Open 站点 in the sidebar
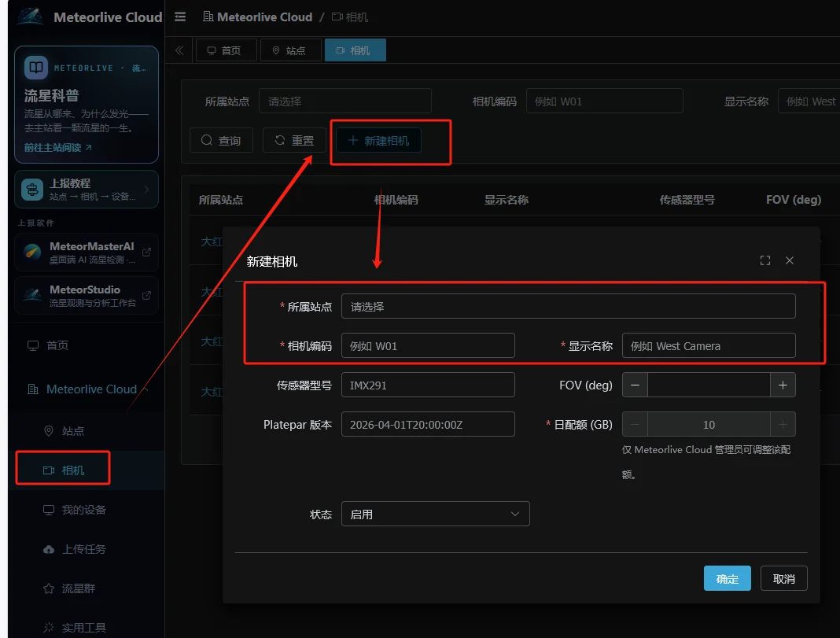The height and width of the screenshot is (638, 840). 87,431
